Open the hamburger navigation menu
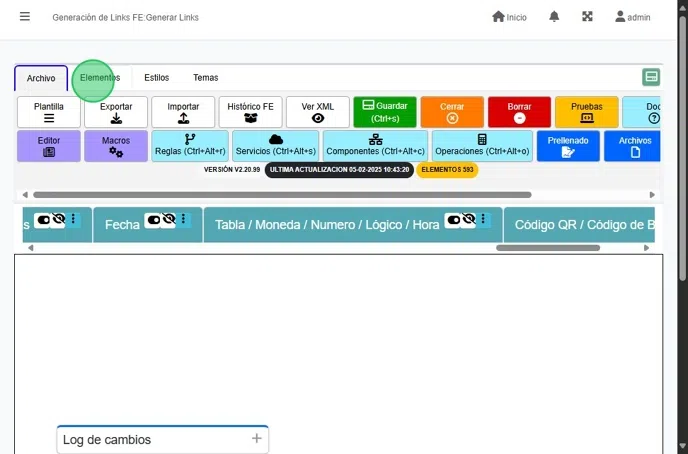 (x=25, y=17)
